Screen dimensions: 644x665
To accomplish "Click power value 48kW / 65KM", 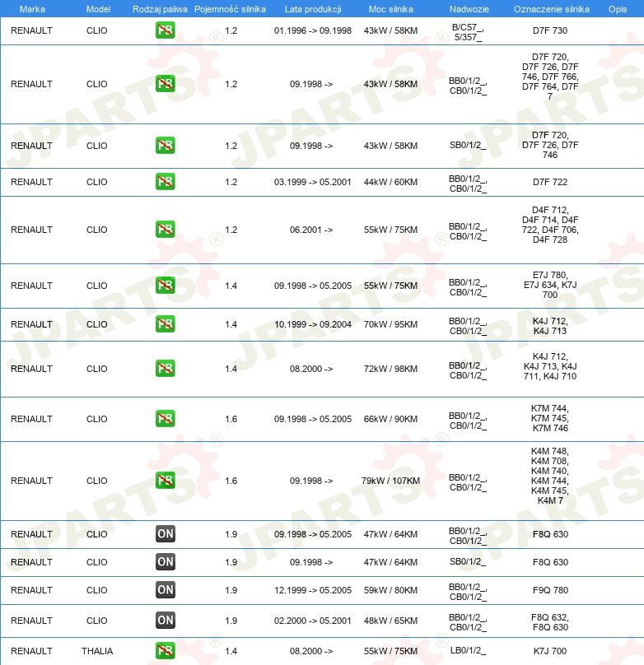I will (390, 621).
